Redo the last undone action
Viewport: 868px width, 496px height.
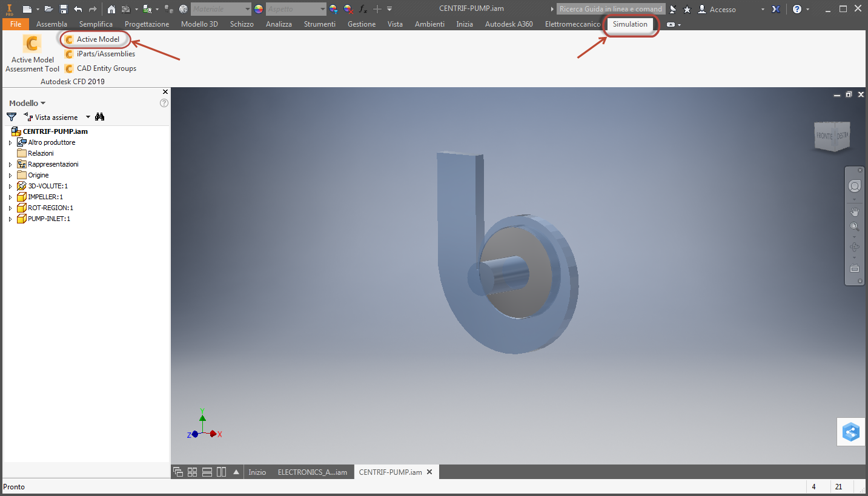pos(93,9)
